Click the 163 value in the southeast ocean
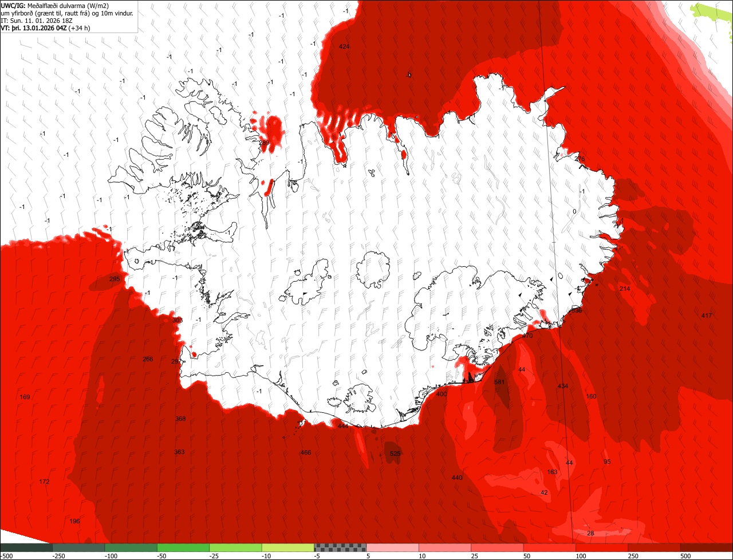The width and height of the screenshot is (733, 560). tap(552, 472)
